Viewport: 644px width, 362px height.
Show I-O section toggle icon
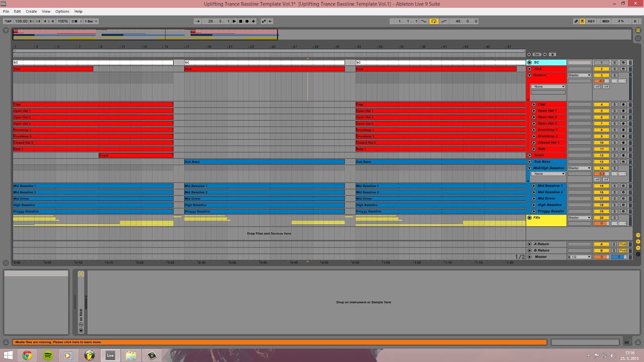pyautogui.click(x=638, y=235)
